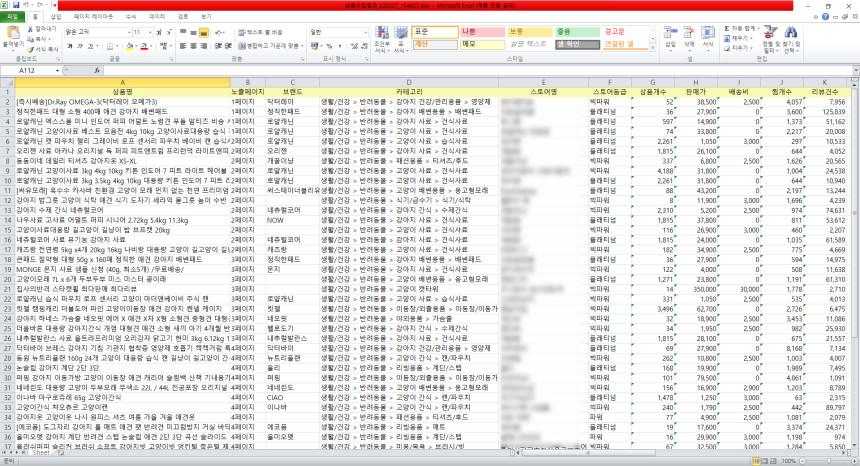The image size is (860, 466).
Task: Adjust the zoom slider in status bar
Action: [x=828, y=461]
